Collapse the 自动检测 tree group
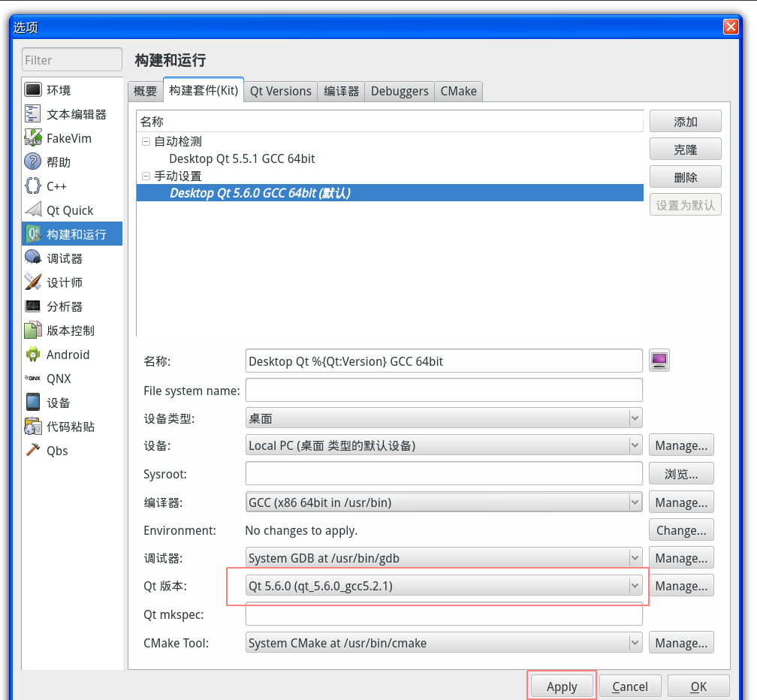The height and width of the screenshot is (700, 757). (x=146, y=141)
